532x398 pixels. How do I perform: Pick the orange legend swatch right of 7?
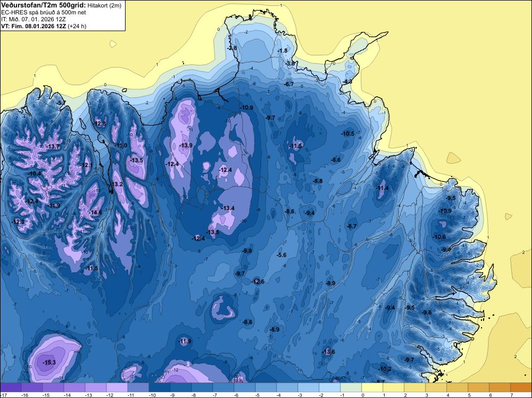click(521, 387)
